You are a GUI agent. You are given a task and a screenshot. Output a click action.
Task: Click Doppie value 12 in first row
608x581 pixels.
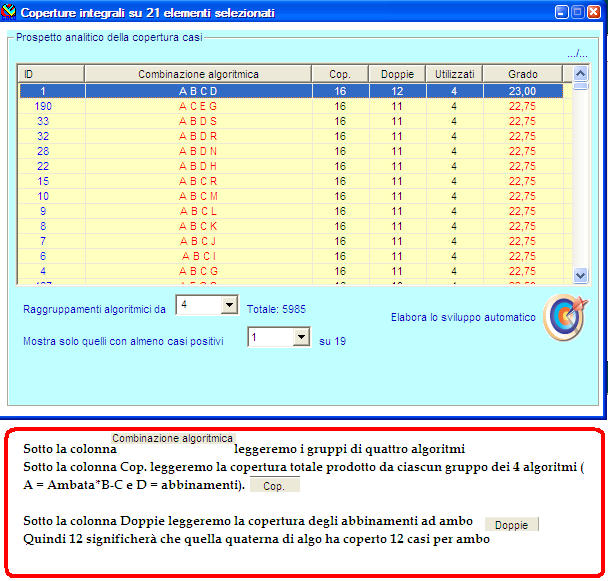(x=397, y=91)
